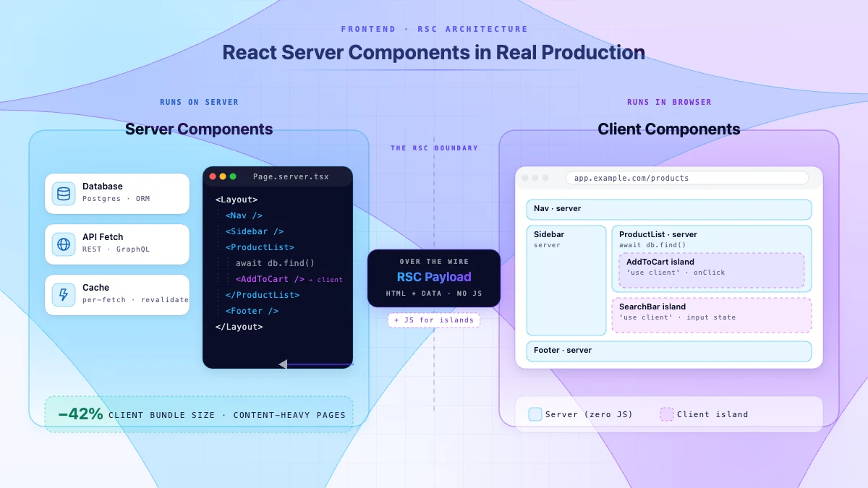Click the Database cylinder icon
Screen dimensions: 868x488
point(64,194)
